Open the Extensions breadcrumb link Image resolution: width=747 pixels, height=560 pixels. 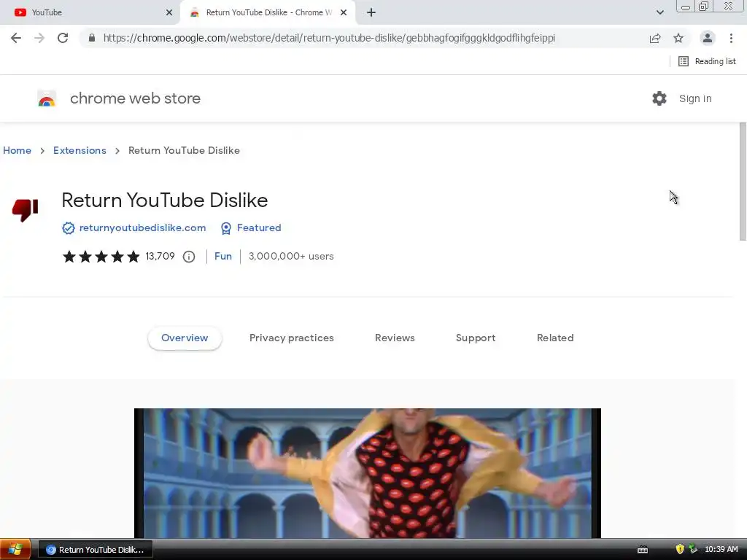[80, 150]
